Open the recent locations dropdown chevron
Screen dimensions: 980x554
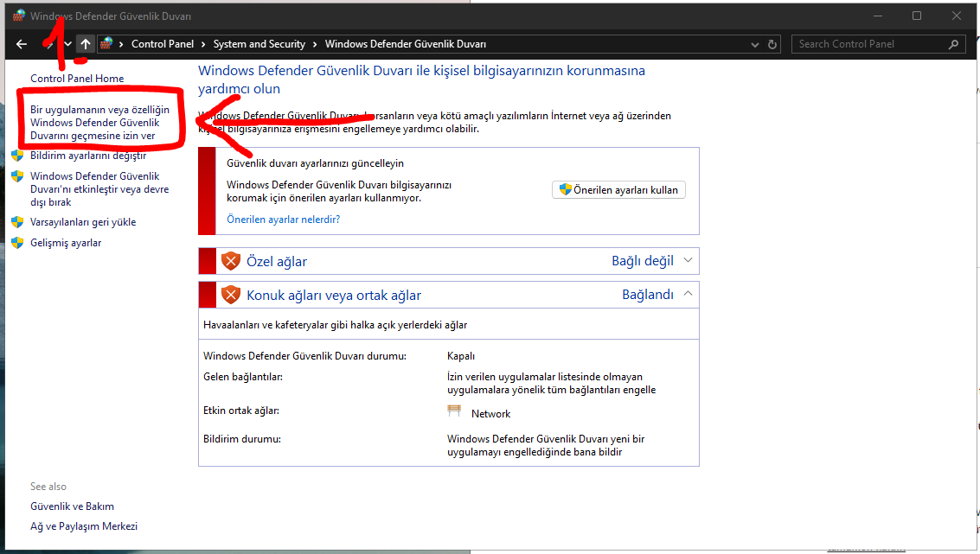[x=67, y=44]
